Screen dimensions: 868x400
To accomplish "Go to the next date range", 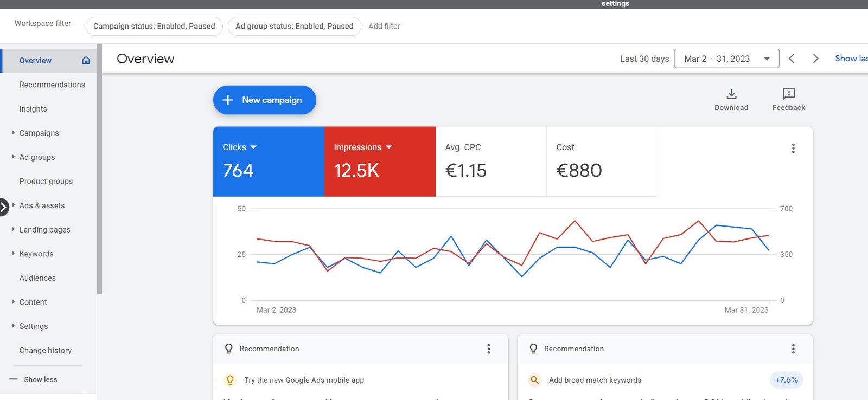I will [x=815, y=59].
